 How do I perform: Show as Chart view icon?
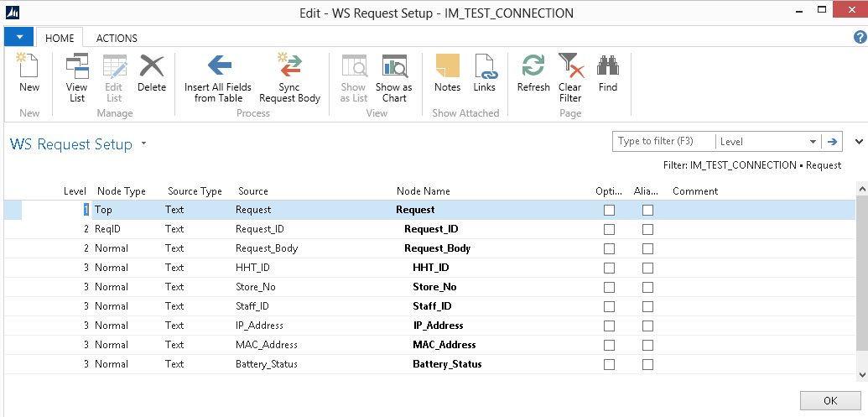[x=393, y=77]
